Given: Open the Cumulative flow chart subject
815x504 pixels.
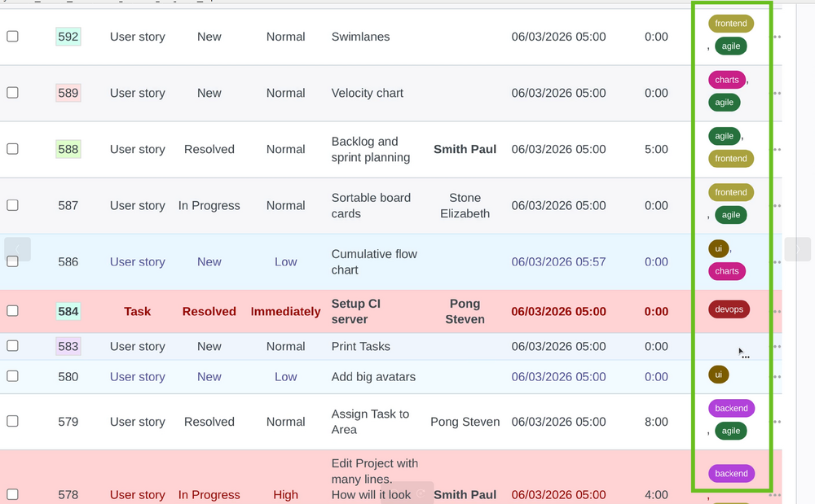Looking at the screenshot, I should [x=374, y=262].
